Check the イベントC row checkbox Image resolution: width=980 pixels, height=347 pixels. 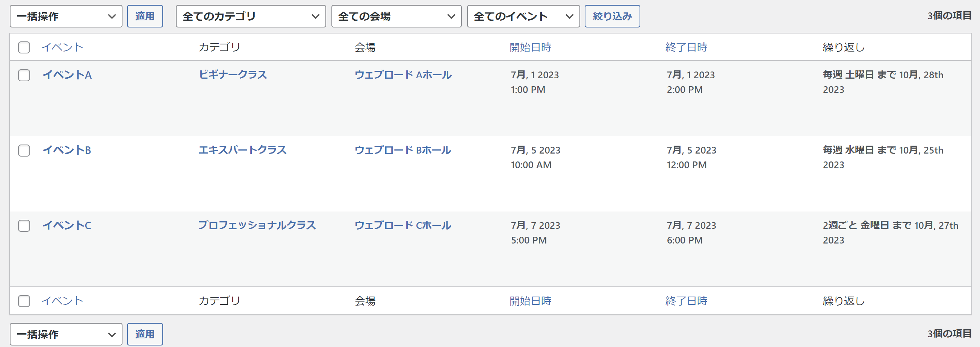click(x=24, y=225)
